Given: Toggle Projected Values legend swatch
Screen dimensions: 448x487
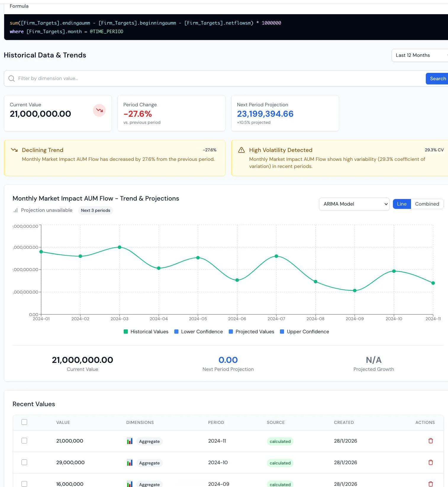Looking at the screenshot, I should pos(231,331).
